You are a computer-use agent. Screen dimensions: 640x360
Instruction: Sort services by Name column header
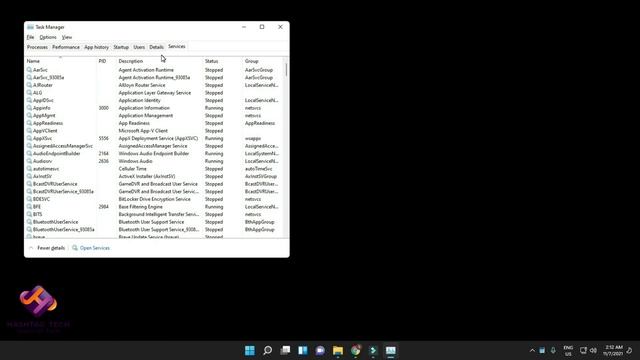click(x=60, y=61)
